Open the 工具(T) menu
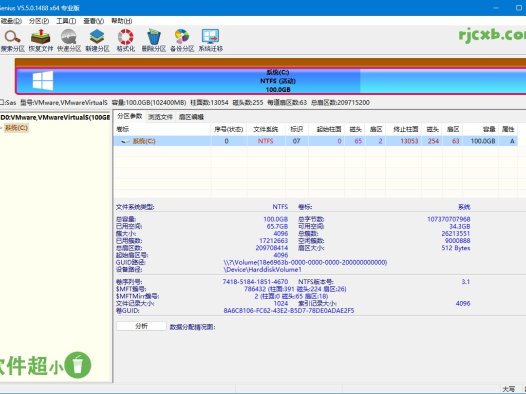The width and height of the screenshot is (526, 394). (x=66, y=21)
